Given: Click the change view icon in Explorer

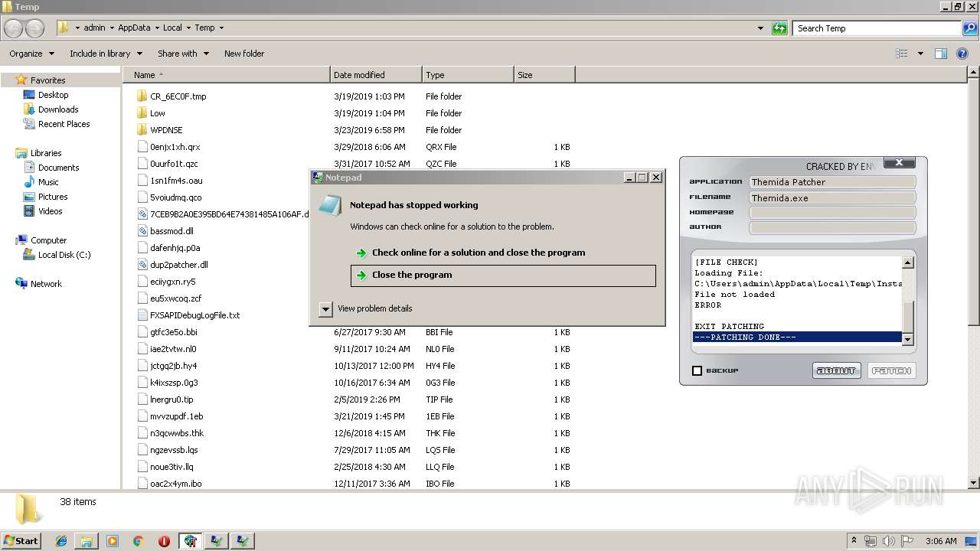Looking at the screenshot, I should [x=902, y=54].
